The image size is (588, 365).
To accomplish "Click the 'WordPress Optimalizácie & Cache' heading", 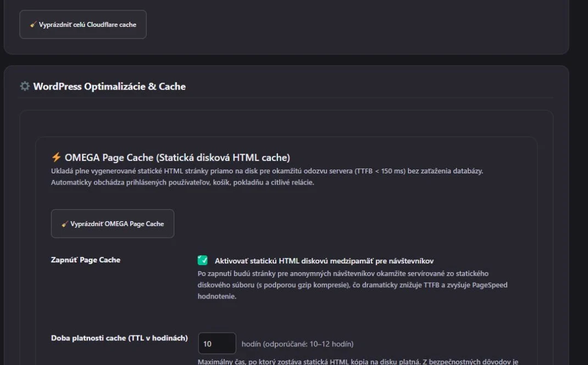I will [x=109, y=87].
